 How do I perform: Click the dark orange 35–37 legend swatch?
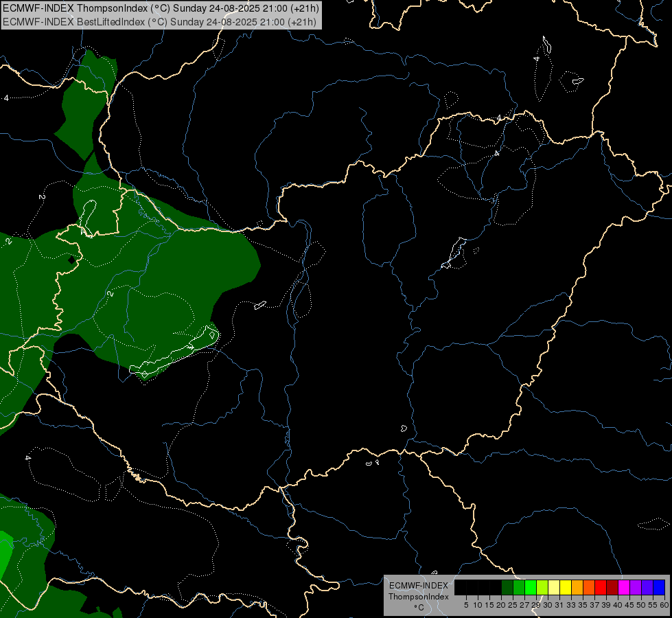tap(589, 588)
